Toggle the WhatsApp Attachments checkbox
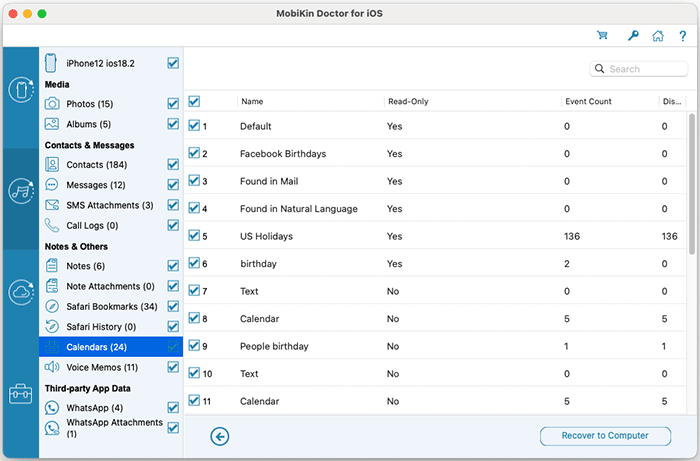Image resolution: width=700 pixels, height=461 pixels. click(x=173, y=428)
